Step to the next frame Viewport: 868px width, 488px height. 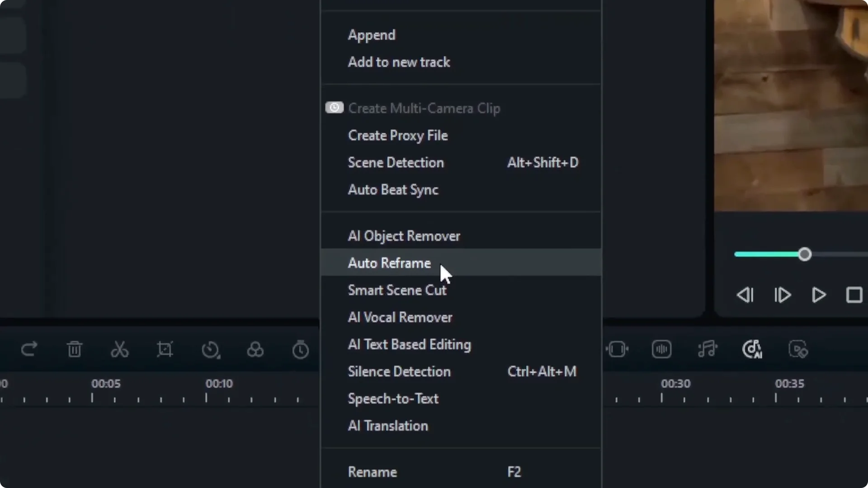pyautogui.click(x=782, y=295)
